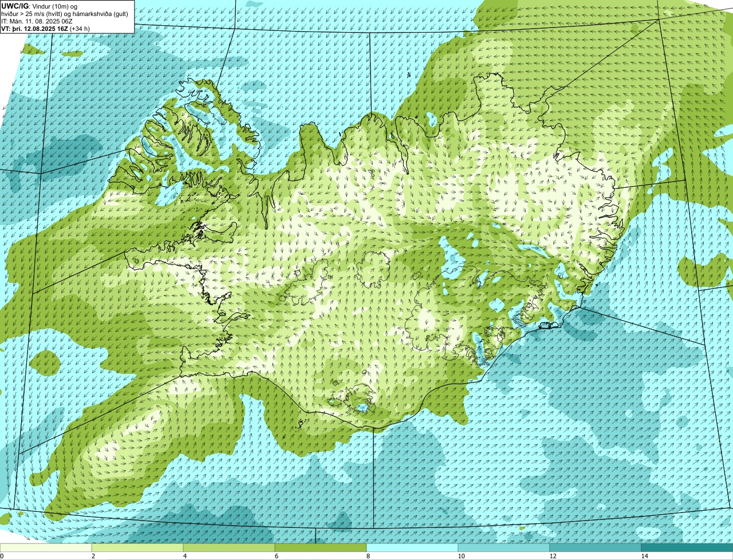Click the medium green 4–6 m/s legend segment
This screenshot has width=733, height=560.
coord(229,547)
